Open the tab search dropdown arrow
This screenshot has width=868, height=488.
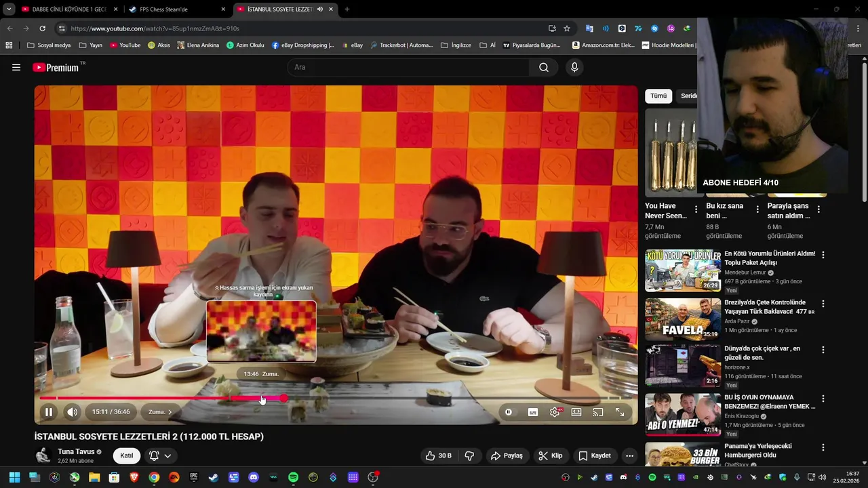click(9, 9)
